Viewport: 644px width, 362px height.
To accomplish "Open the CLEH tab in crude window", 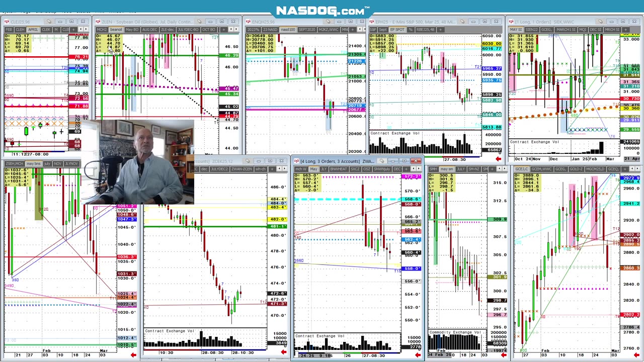I will click(x=20, y=30).
